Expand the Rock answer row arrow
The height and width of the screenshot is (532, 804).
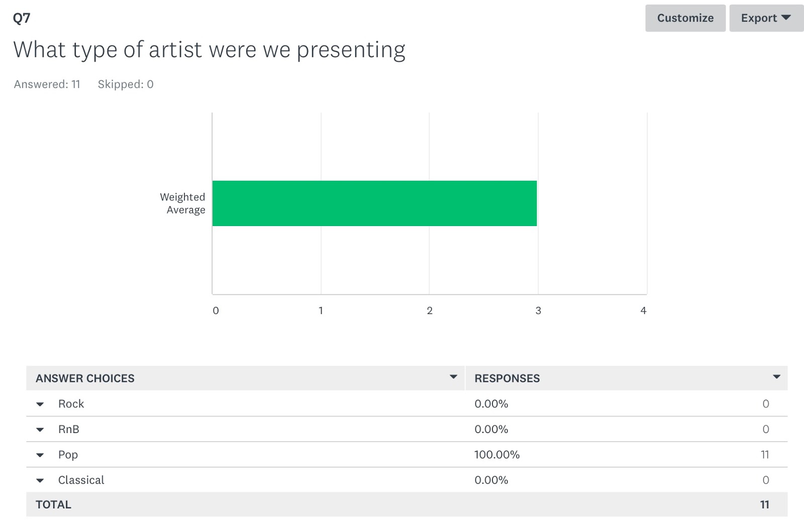(x=40, y=404)
